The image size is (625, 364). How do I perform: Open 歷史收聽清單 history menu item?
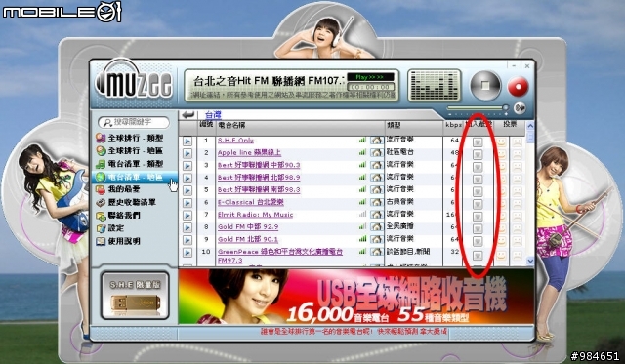pyautogui.click(x=126, y=202)
